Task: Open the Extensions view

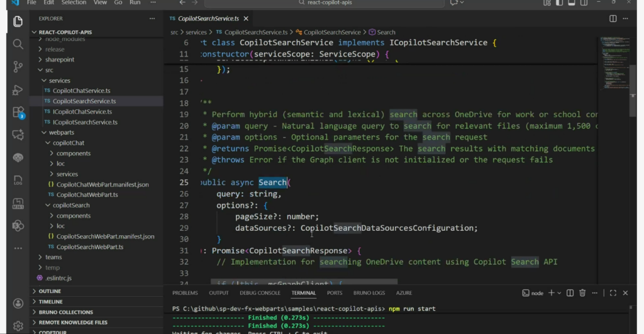Action: coord(18,113)
